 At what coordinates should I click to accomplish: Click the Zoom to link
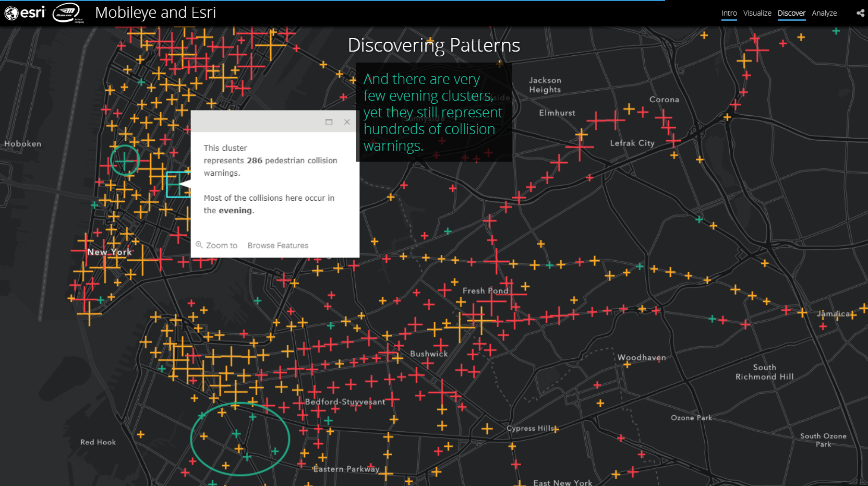click(221, 246)
